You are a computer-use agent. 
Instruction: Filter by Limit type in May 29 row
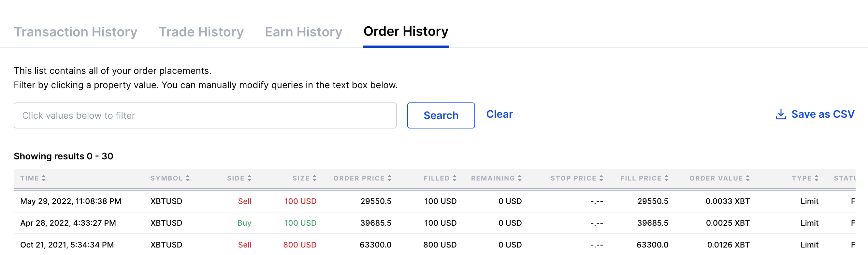coord(809,201)
